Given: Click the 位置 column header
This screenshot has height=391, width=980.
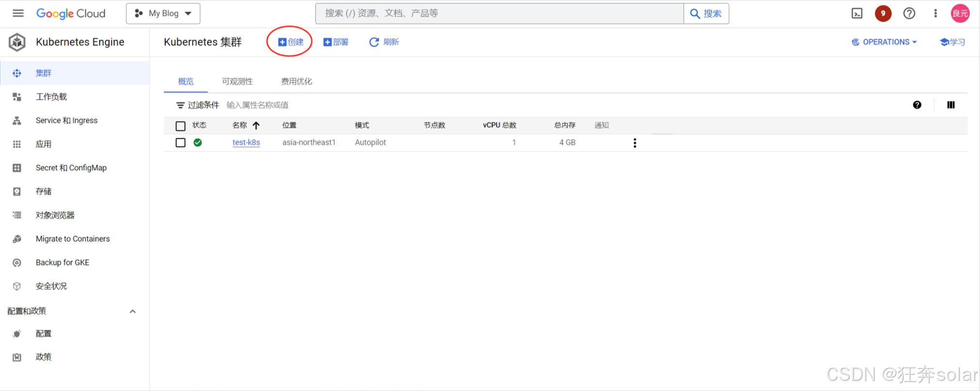Looking at the screenshot, I should click(289, 125).
